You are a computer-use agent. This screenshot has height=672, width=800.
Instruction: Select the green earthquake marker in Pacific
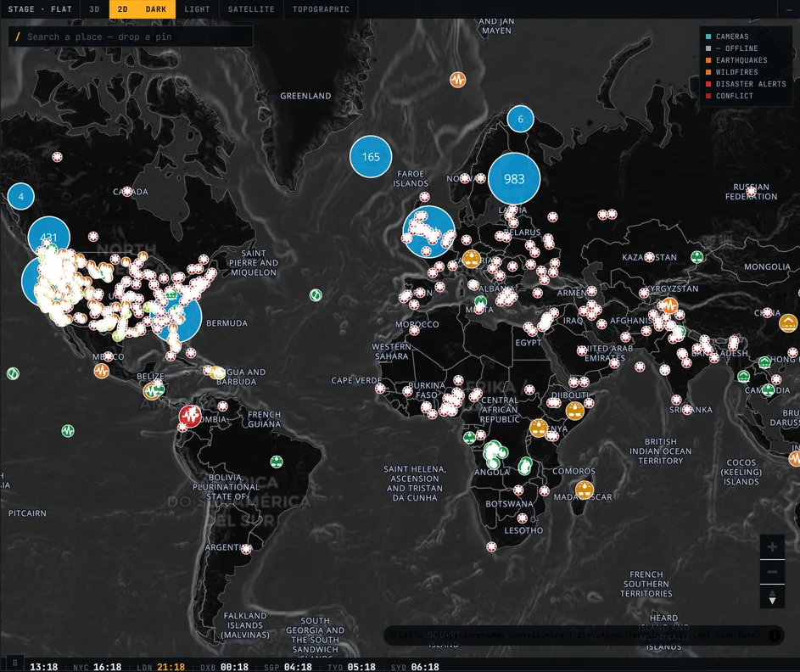(68, 431)
